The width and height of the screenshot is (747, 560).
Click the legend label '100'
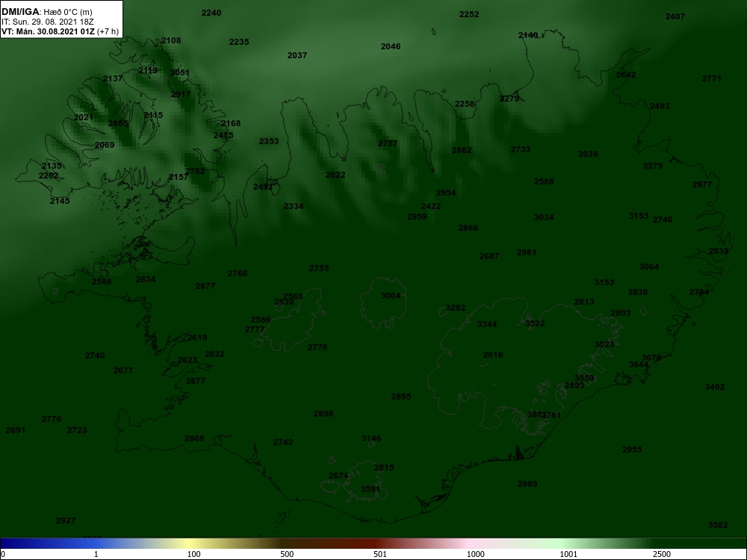(x=193, y=554)
